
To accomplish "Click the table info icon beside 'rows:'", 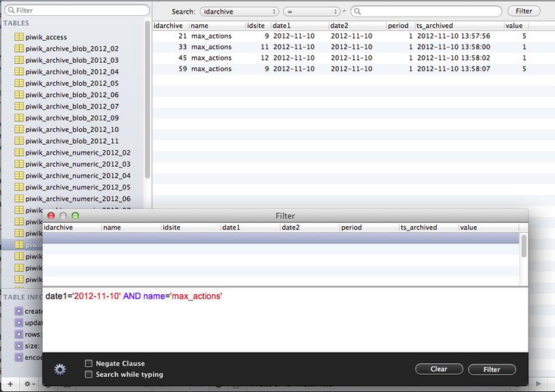I will (x=19, y=334).
